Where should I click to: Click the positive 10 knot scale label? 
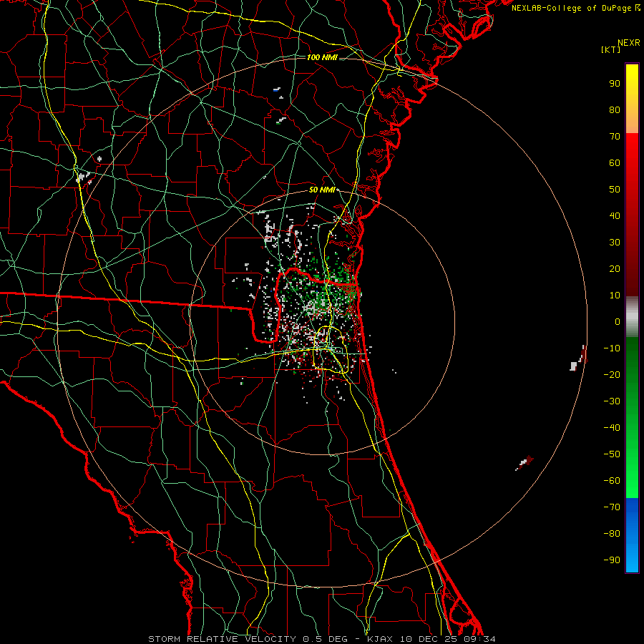pyautogui.click(x=615, y=296)
